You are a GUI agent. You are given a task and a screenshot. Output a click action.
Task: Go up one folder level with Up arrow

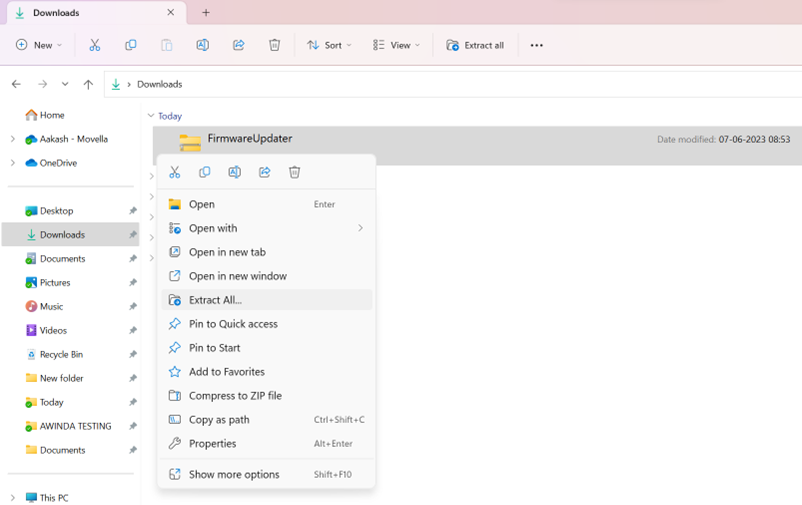(x=88, y=85)
